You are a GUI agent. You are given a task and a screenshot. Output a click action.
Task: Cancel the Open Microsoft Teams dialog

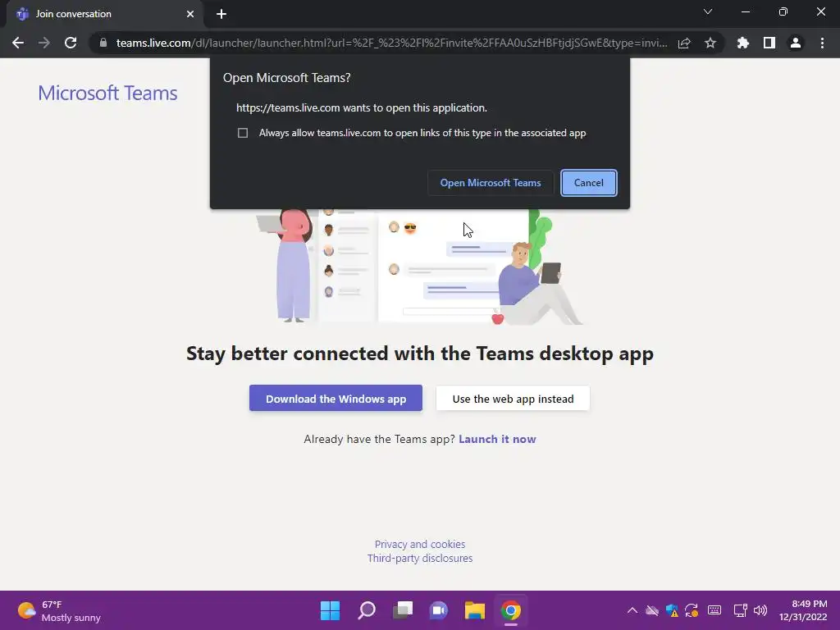[589, 183]
